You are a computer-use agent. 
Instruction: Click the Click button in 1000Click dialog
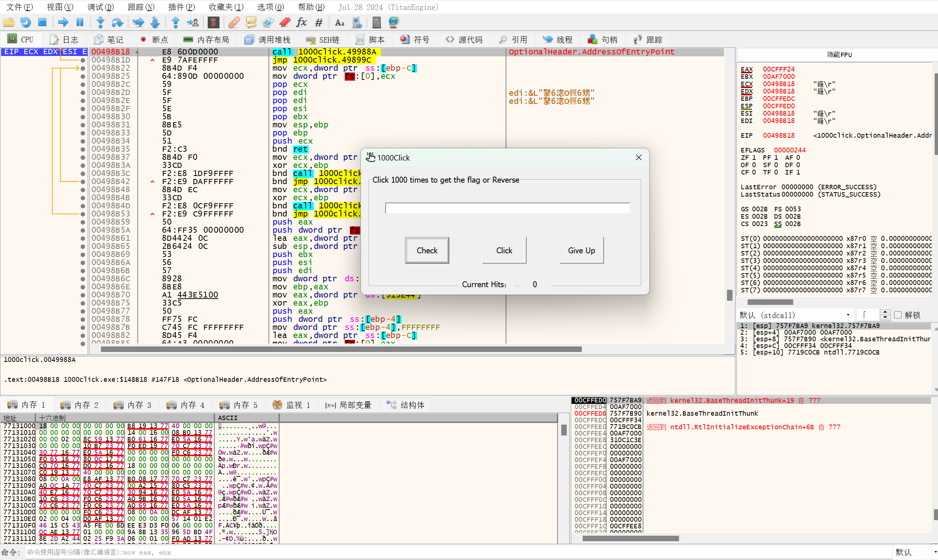point(504,250)
